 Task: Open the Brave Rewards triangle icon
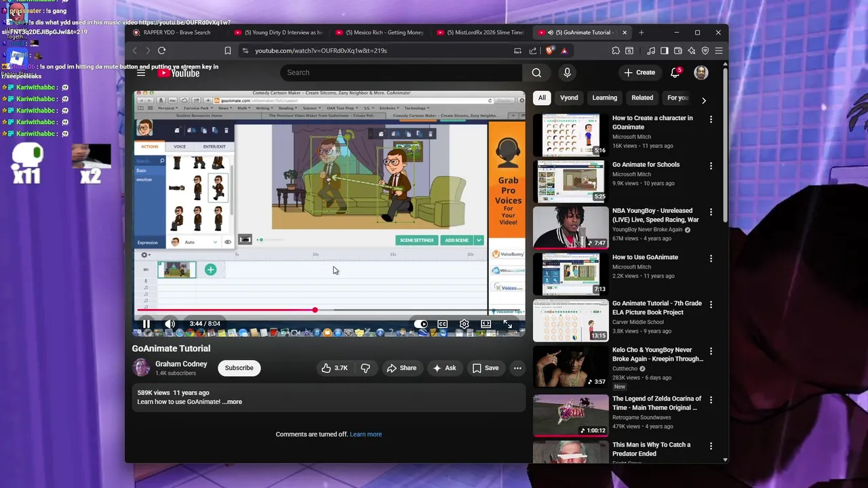[x=564, y=51]
